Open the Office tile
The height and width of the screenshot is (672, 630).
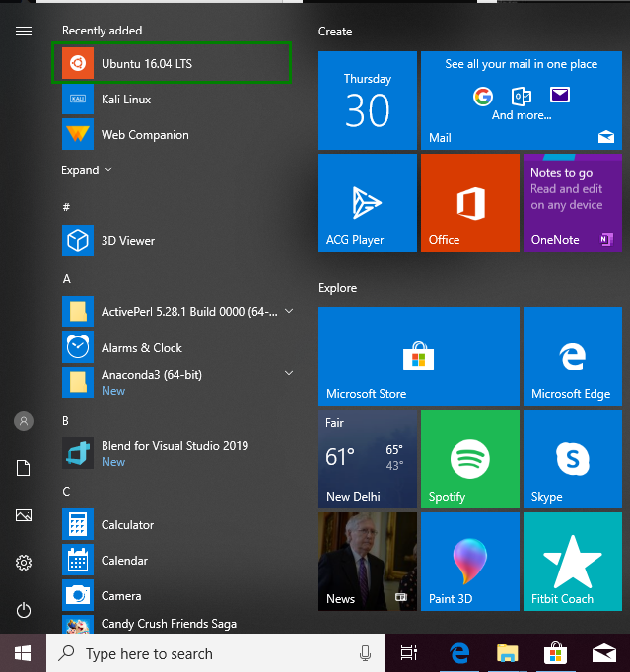pyautogui.click(x=470, y=203)
